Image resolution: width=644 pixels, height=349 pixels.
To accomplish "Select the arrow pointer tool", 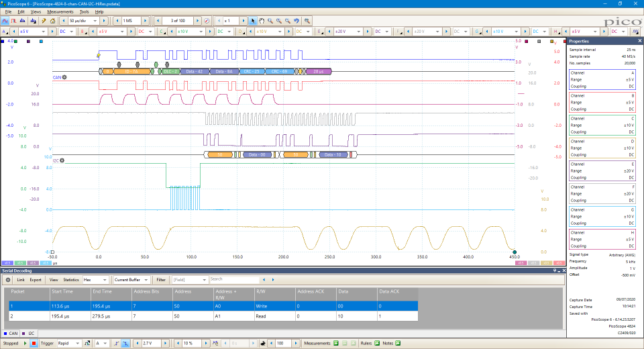I will coord(253,21).
